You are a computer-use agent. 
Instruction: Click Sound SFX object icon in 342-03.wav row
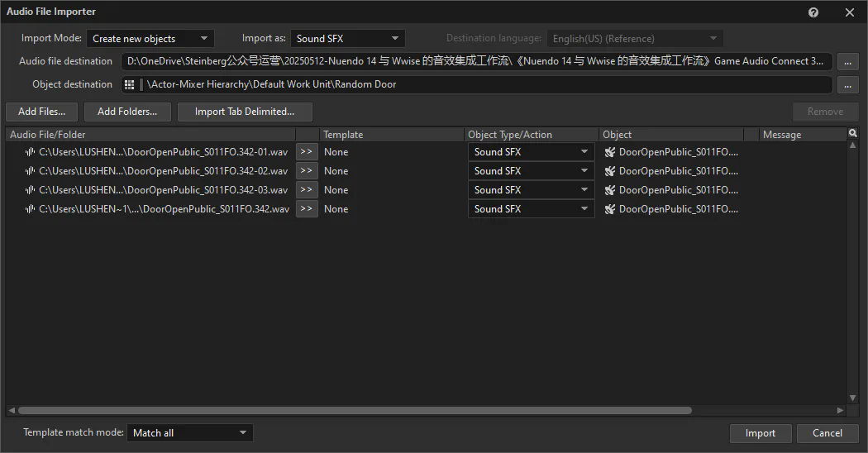(x=610, y=190)
